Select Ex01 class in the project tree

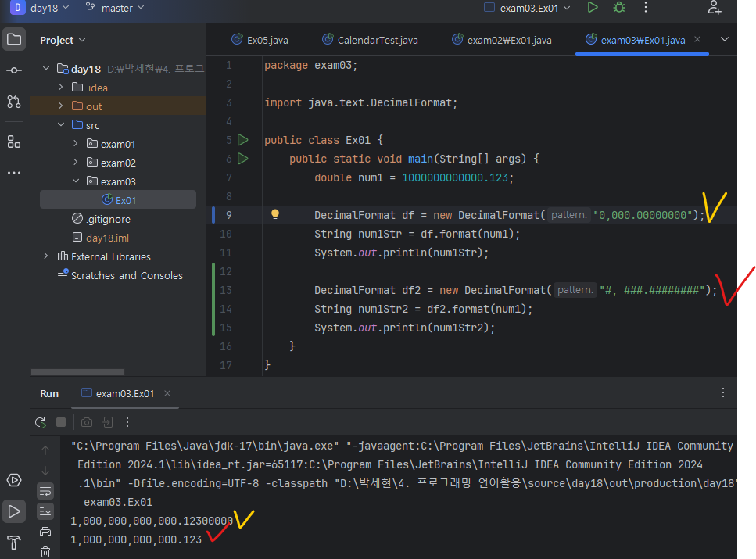pyautogui.click(x=117, y=200)
